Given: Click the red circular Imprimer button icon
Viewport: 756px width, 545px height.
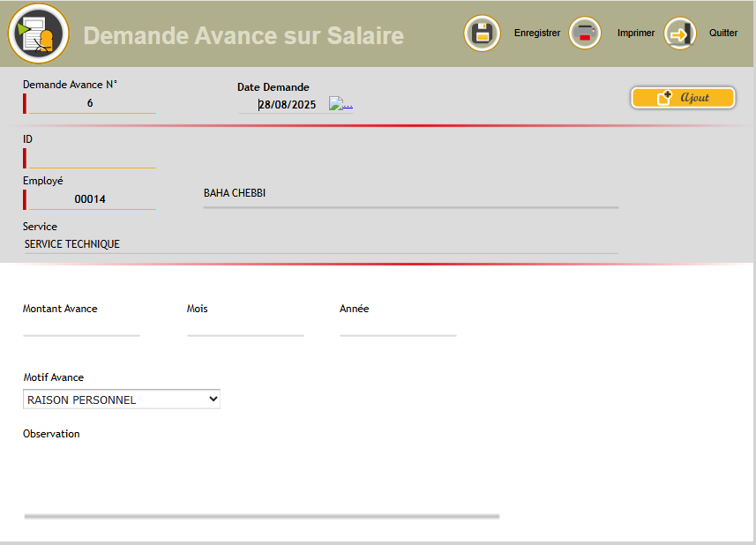Looking at the screenshot, I should (x=584, y=33).
